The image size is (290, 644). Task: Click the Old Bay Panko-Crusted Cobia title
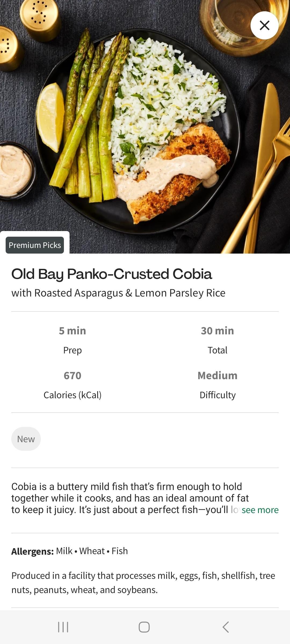point(112,274)
